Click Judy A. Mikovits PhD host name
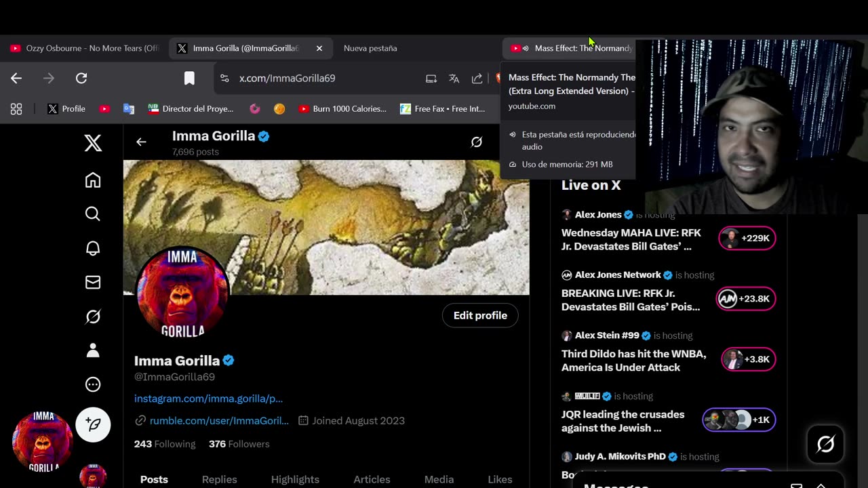The height and width of the screenshot is (488, 868). point(620,456)
